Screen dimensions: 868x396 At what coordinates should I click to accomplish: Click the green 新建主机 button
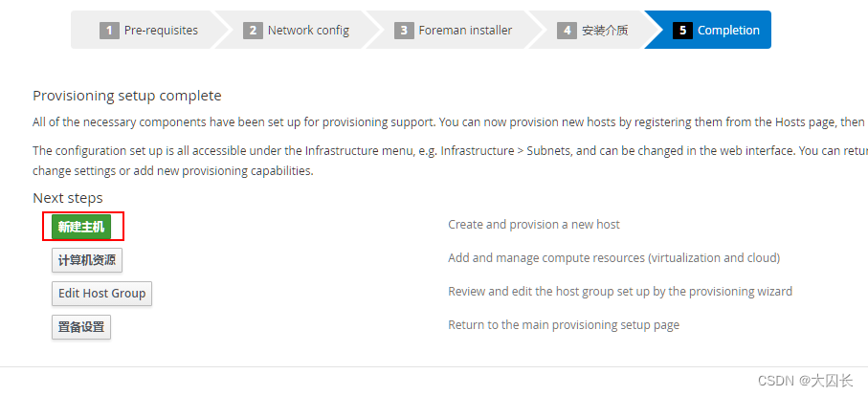click(81, 227)
